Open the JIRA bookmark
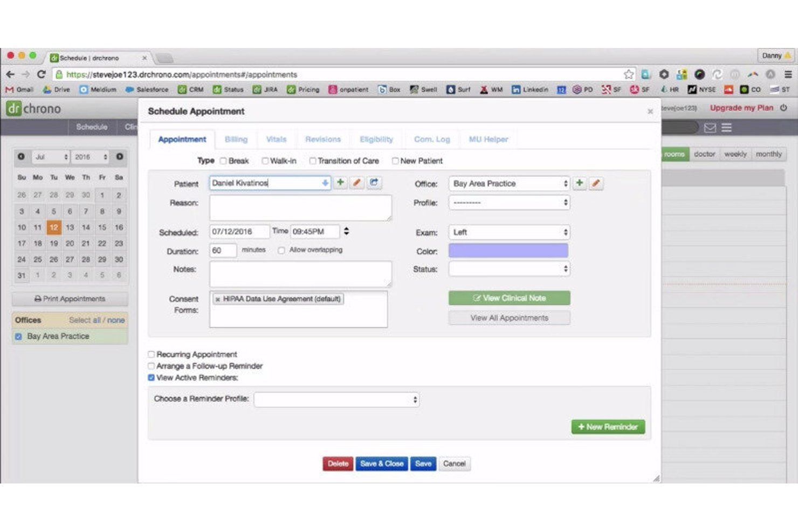 (265, 89)
